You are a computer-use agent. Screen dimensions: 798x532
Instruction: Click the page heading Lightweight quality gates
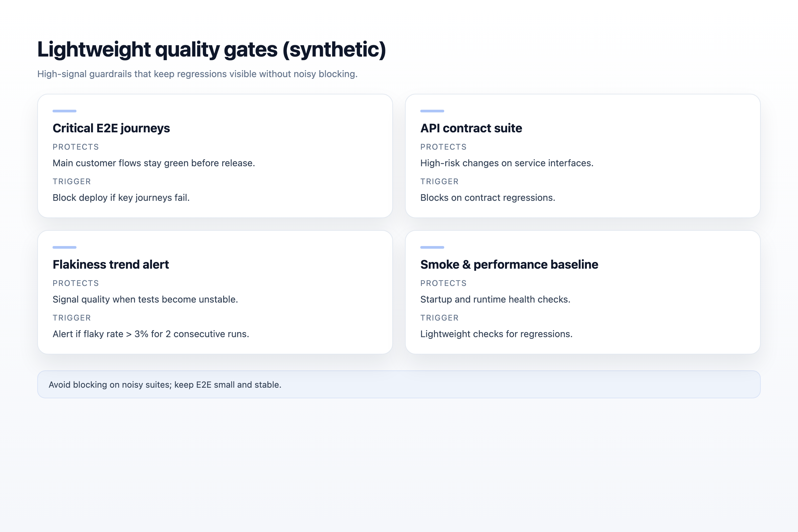coord(211,49)
